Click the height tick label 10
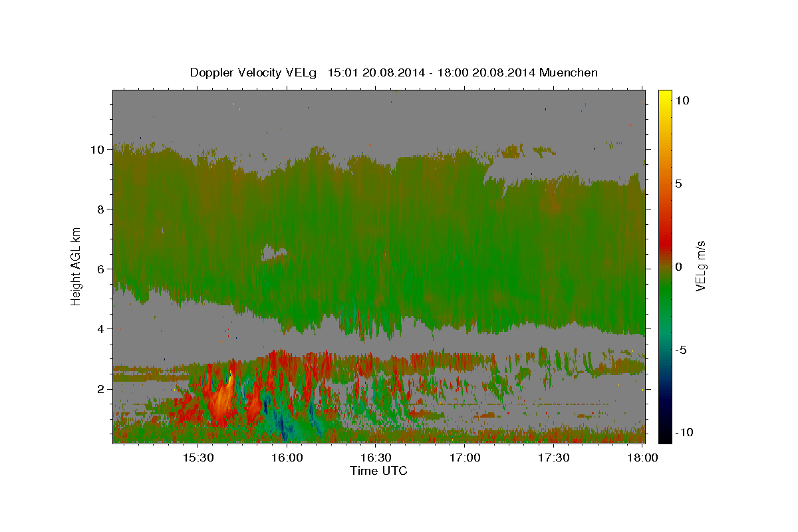The width and height of the screenshot is (798, 532). pos(98,149)
